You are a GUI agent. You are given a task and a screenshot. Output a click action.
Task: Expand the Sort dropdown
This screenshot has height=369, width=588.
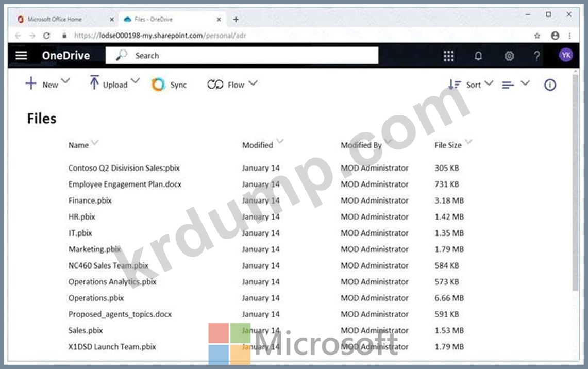[489, 83]
